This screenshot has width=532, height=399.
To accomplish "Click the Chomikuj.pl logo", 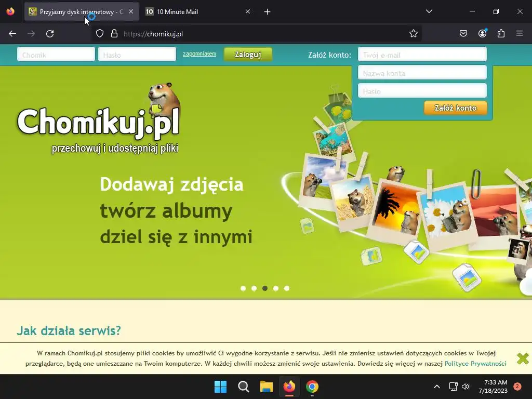I will pyautogui.click(x=98, y=119).
